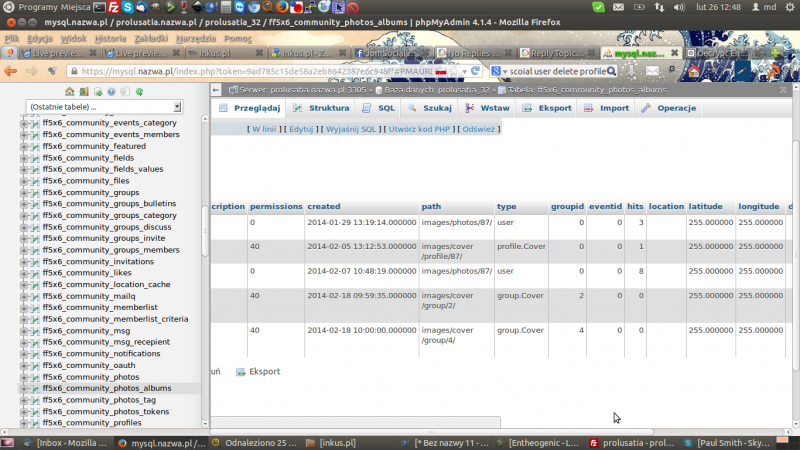This screenshot has width=800, height=450.
Task: Open the Operacje tab
Action: tap(669, 108)
